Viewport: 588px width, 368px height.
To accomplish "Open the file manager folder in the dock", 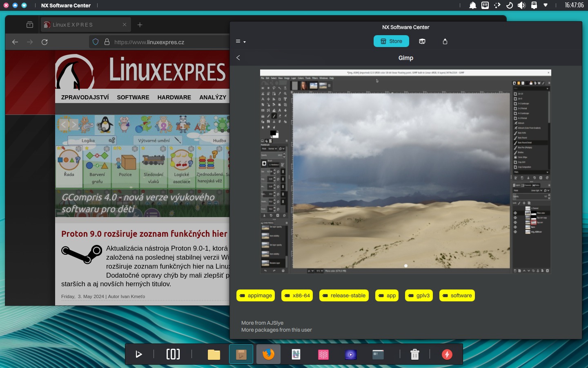I will (214, 354).
